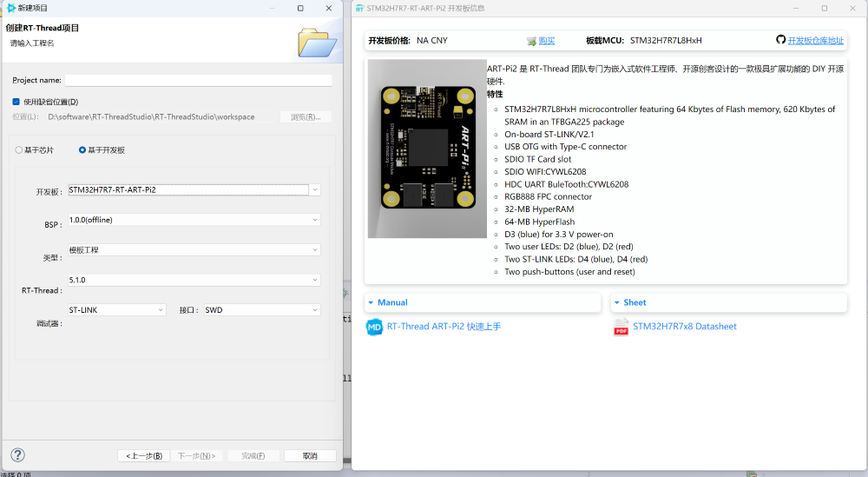This screenshot has height=477, width=868.
Task: Click the Project name input field
Action: [x=198, y=80]
